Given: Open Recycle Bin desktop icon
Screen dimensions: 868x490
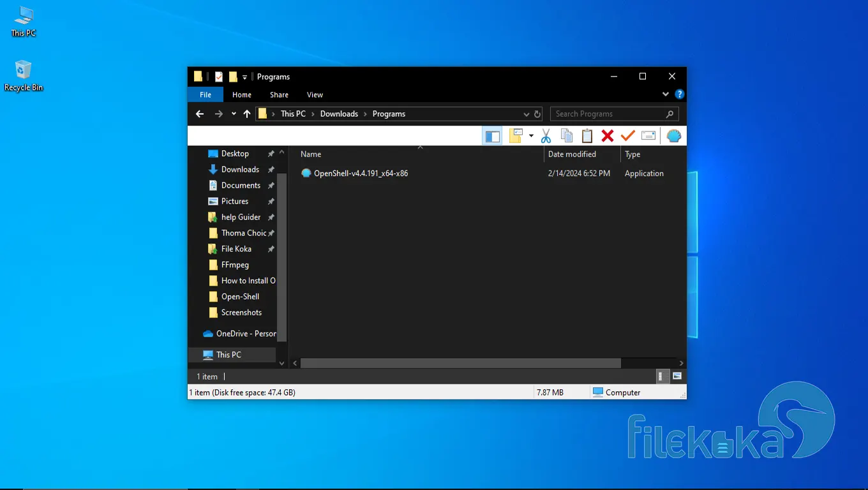Looking at the screenshot, I should pos(24,77).
